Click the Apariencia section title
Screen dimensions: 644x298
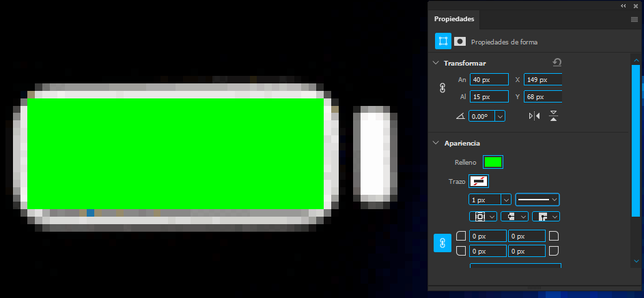pos(462,143)
